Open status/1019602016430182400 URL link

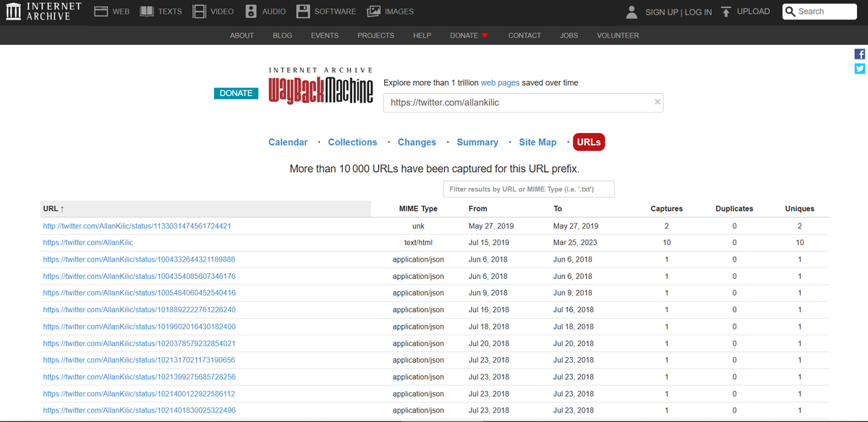pos(139,327)
